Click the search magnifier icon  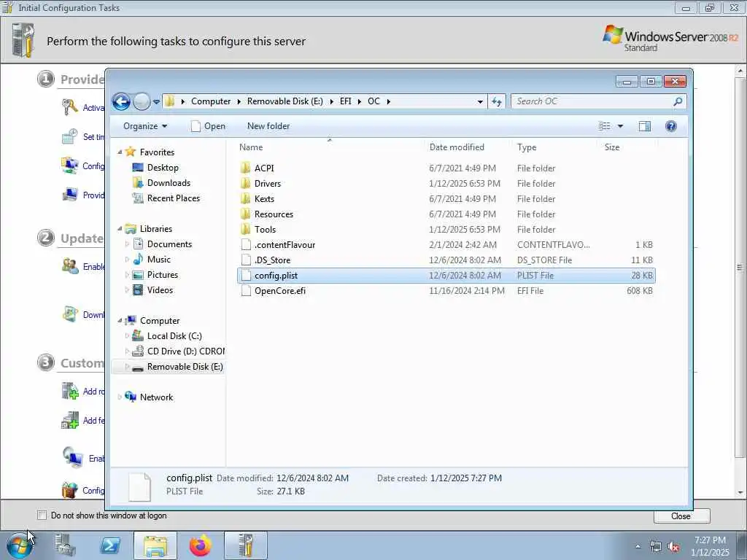click(678, 101)
